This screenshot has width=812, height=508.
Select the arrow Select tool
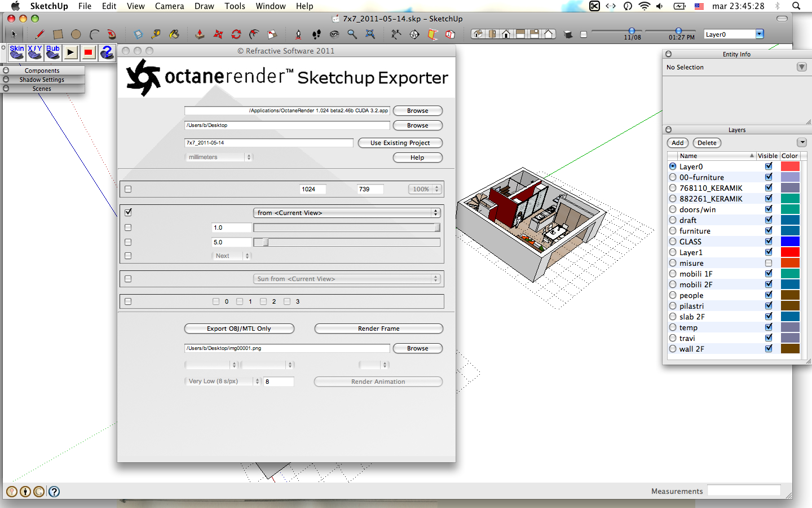(14, 34)
